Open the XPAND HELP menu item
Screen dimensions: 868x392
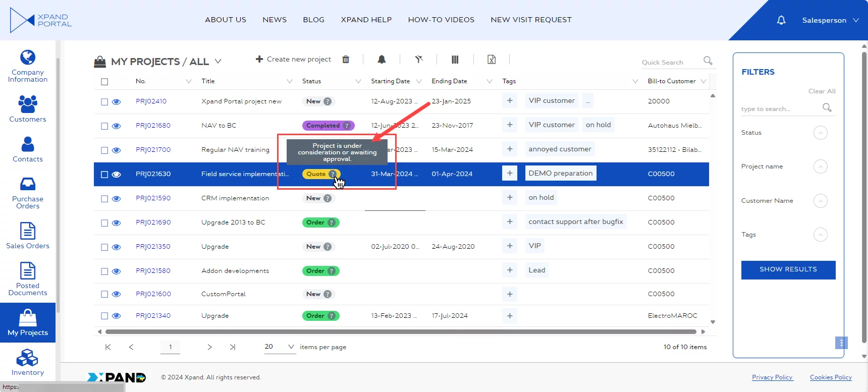pos(366,20)
